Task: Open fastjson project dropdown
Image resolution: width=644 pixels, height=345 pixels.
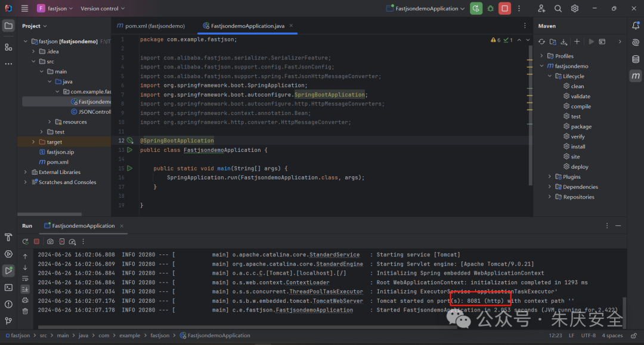Action: [55, 8]
